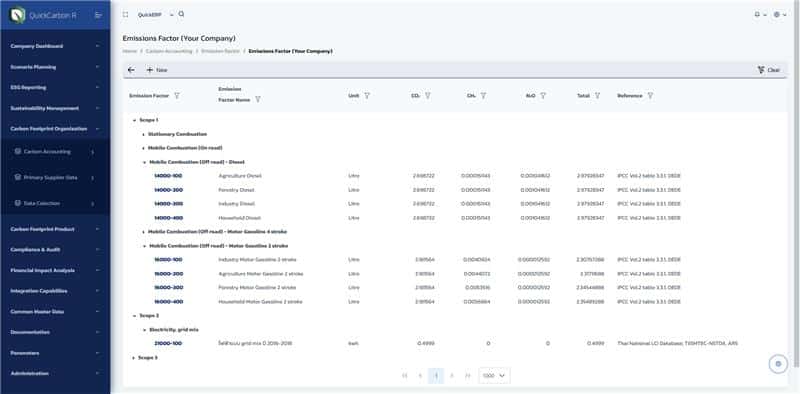The width and height of the screenshot is (800, 394).
Task: Open Compliance & Audit menu
Action: pos(55,250)
